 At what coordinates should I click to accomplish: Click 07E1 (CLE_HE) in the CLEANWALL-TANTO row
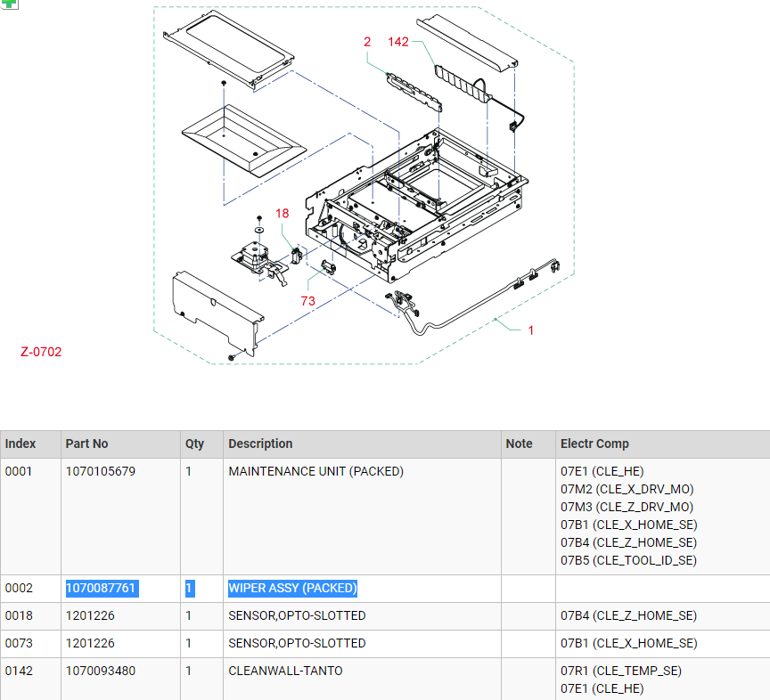coord(602,688)
